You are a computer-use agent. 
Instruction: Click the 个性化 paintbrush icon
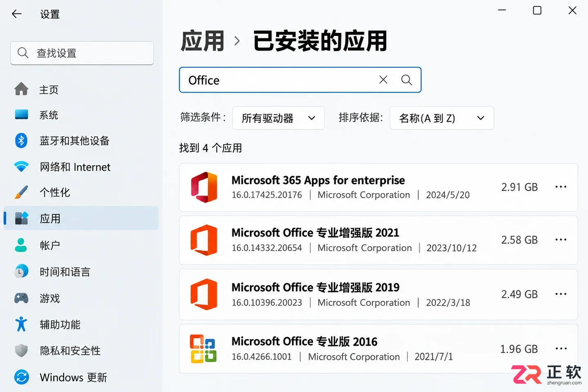[21, 192]
